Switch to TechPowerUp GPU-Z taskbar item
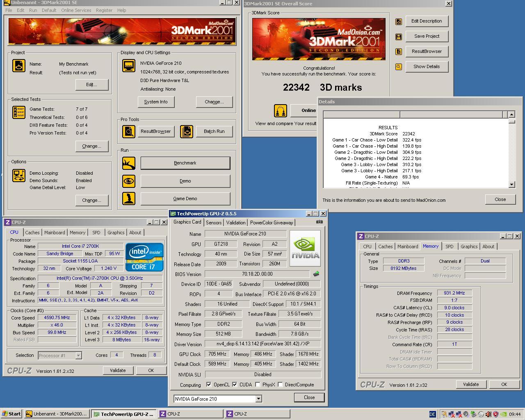Viewport: 525px width, 420px height. click(x=124, y=414)
